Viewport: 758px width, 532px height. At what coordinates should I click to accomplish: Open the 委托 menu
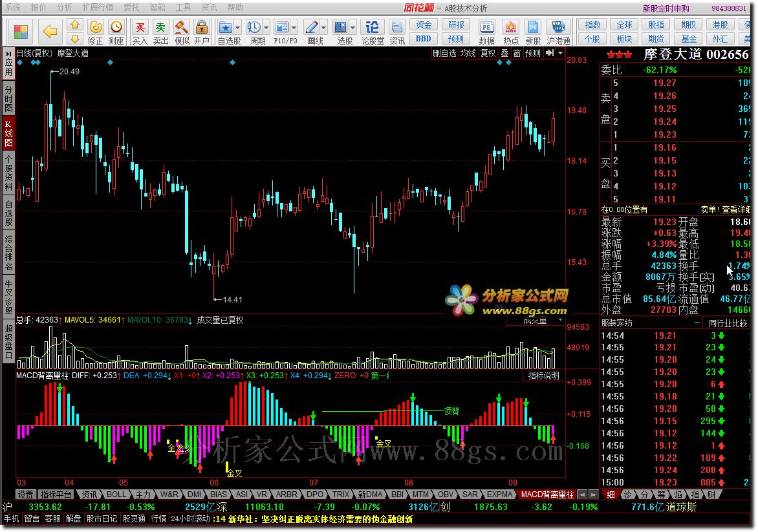pos(131,7)
